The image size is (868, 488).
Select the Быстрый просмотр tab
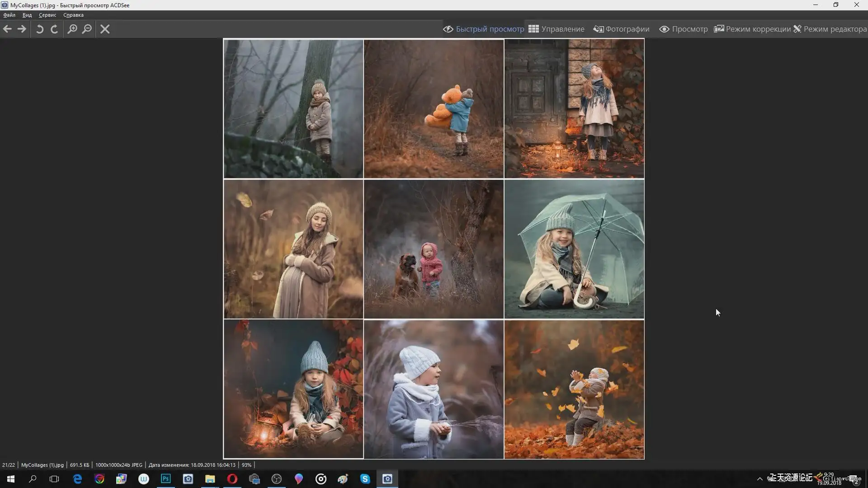click(x=484, y=29)
